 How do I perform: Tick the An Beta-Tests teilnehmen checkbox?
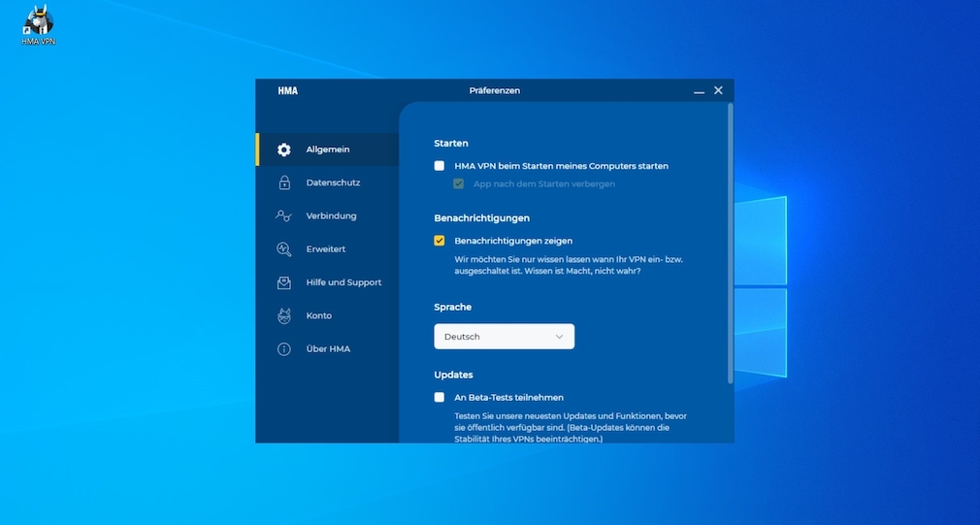click(x=440, y=397)
